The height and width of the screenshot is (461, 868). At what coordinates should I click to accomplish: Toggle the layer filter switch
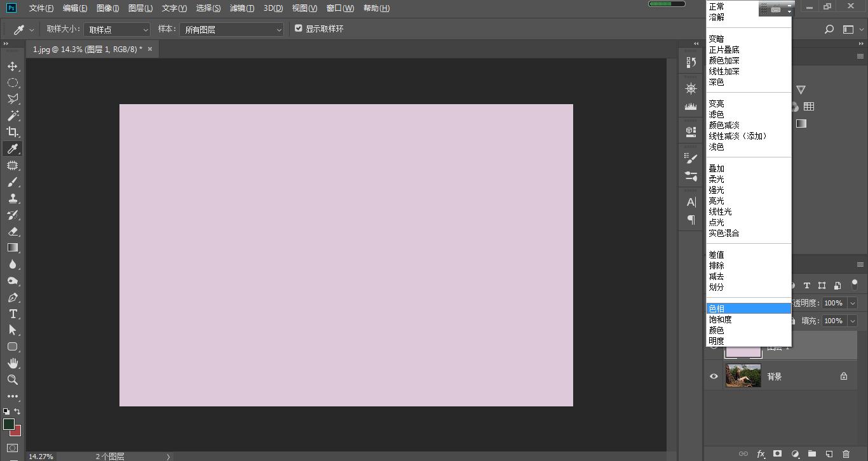pyautogui.click(x=855, y=284)
